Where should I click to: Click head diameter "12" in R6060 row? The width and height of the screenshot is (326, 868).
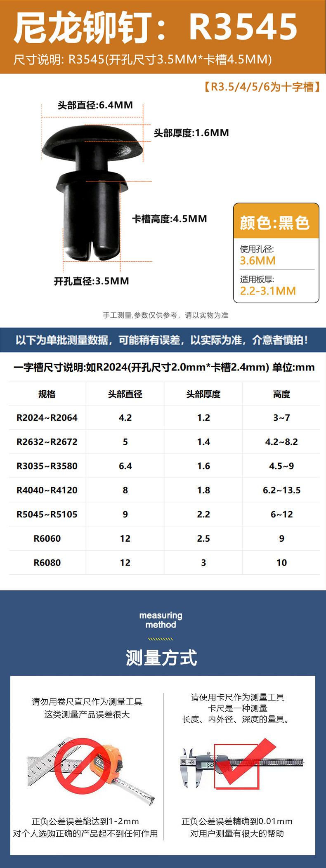[125, 538]
